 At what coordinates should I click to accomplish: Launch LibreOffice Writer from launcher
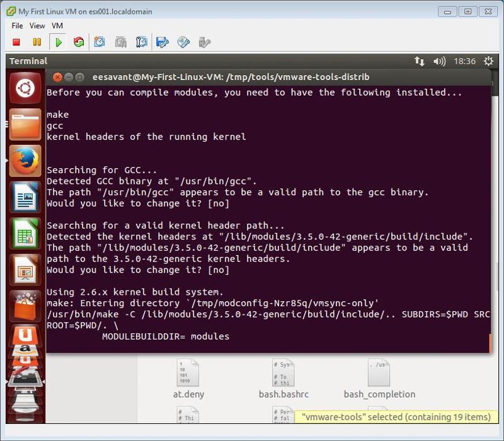(25, 197)
